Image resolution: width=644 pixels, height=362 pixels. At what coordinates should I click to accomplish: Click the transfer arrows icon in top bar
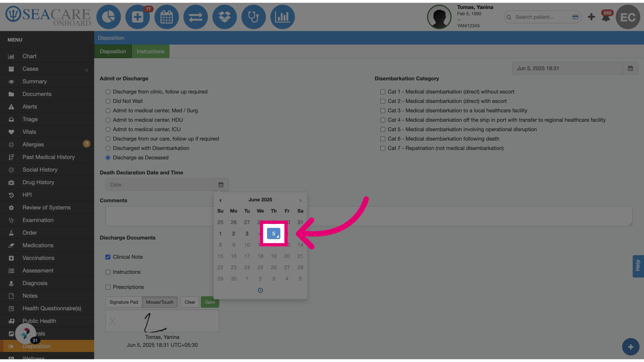point(196,17)
